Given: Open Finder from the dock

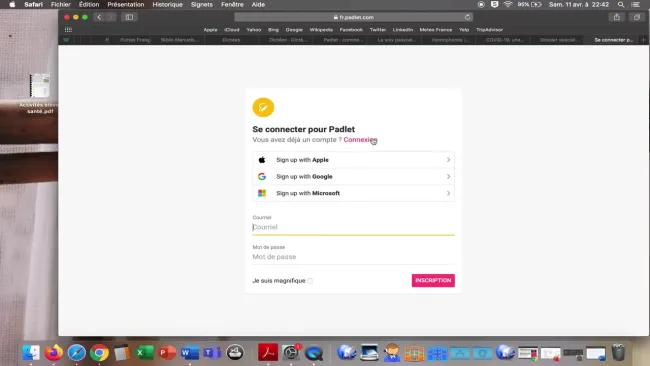Looking at the screenshot, I should [x=31, y=353].
